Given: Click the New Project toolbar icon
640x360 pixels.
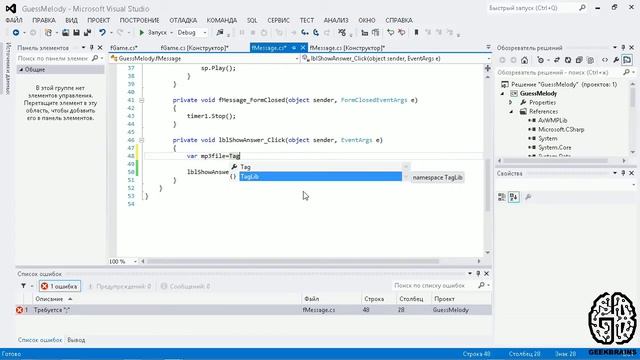Looking at the screenshot, I should (x=48, y=33).
